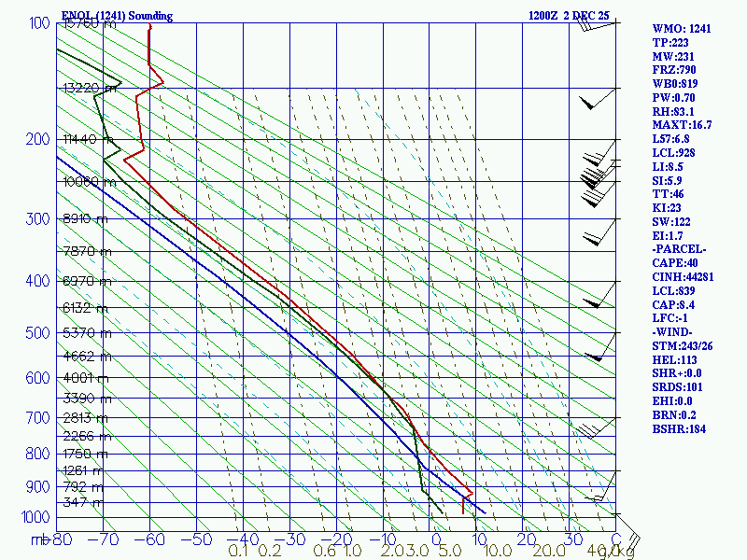Select the 'EHI:0.0' value
Screen dimensions: 747x560
tap(672, 401)
